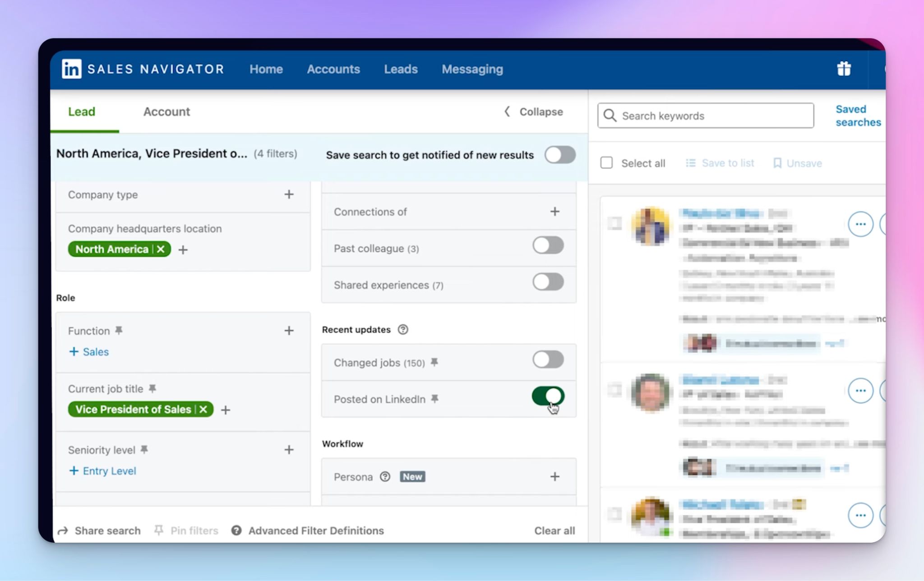Click the New badge beside Persona
The image size is (924, 581).
pos(412,477)
